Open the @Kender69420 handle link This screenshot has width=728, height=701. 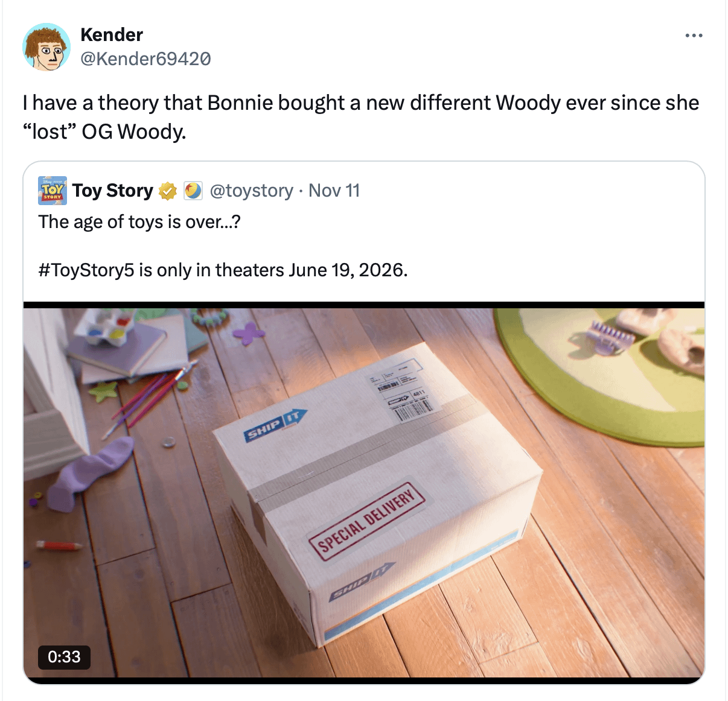(x=145, y=59)
